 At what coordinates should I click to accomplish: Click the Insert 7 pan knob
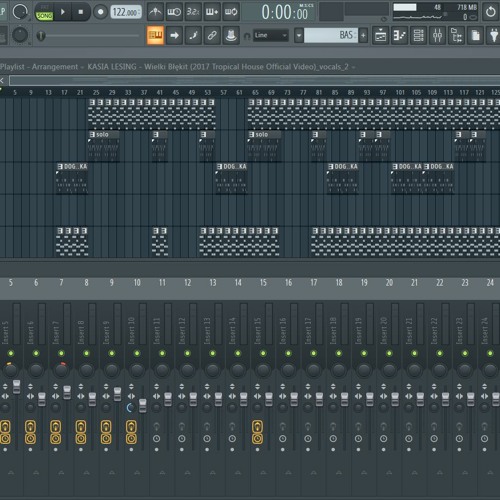(x=61, y=369)
